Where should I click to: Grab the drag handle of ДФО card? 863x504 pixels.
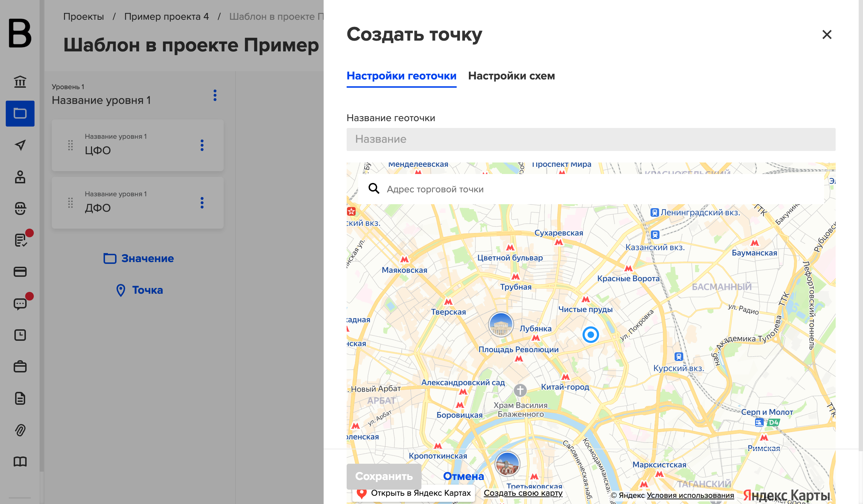coord(70,203)
